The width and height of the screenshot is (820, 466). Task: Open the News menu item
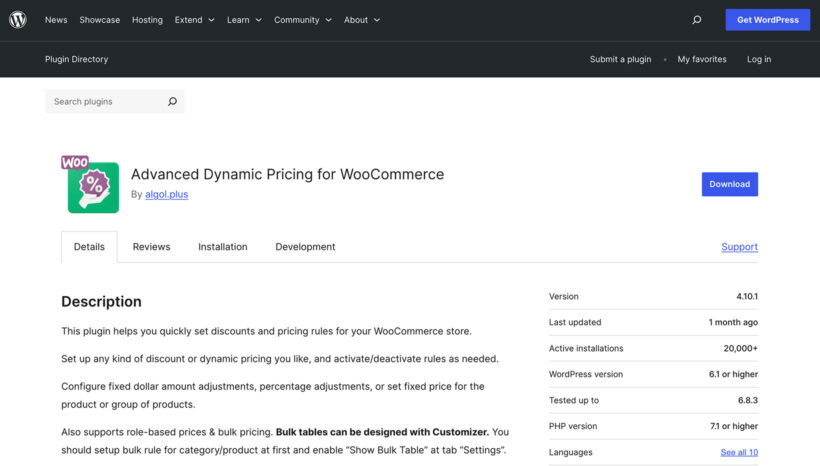pyautogui.click(x=56, y=20)
